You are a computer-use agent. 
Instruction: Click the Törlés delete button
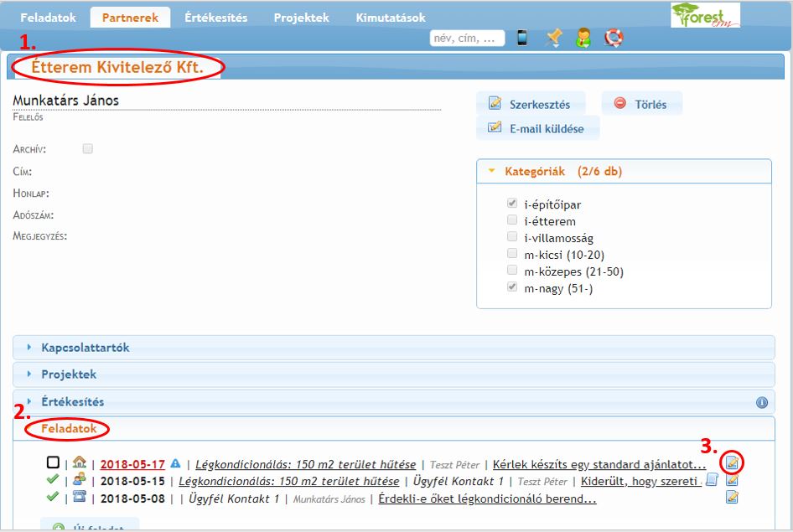click(641, 105)
